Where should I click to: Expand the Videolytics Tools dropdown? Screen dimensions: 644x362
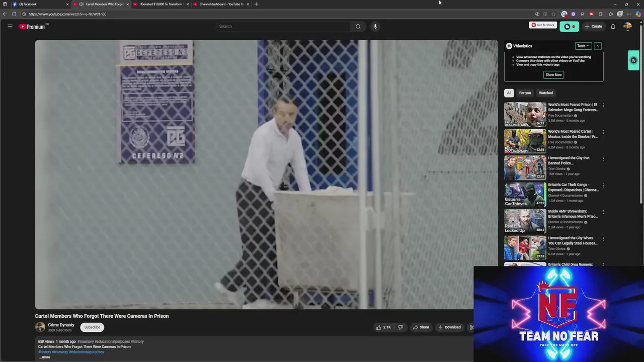tap(583, 46)
